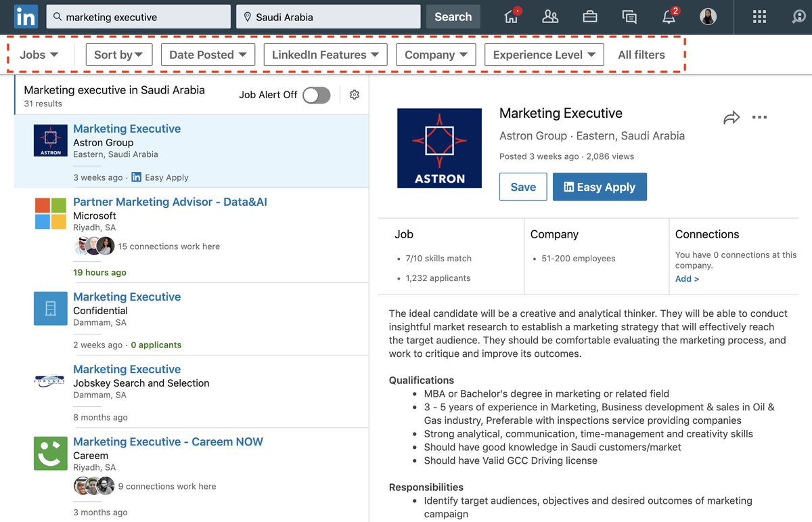Click '0 applicants' text

click(x=156, y=345)
